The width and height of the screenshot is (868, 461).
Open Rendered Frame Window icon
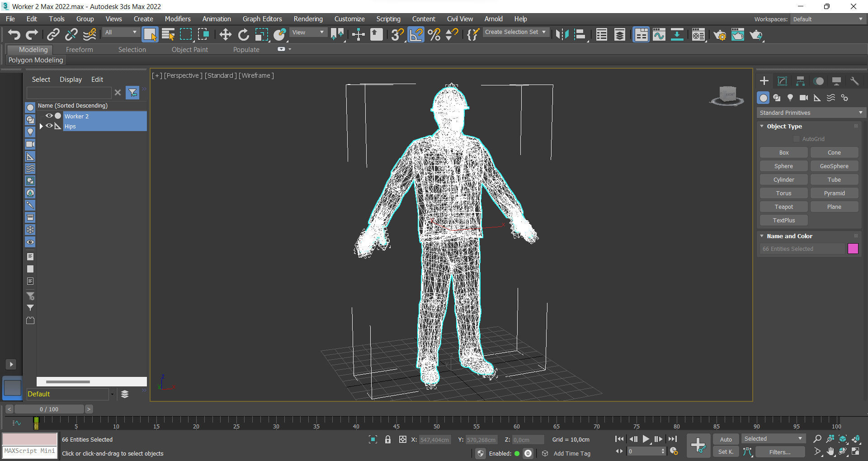click(x=738, y=34)
